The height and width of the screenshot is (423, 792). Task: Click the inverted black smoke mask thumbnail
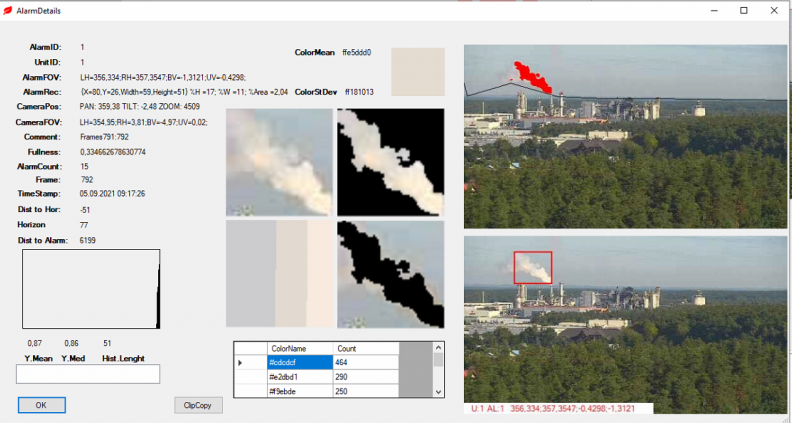click(390, 273)
